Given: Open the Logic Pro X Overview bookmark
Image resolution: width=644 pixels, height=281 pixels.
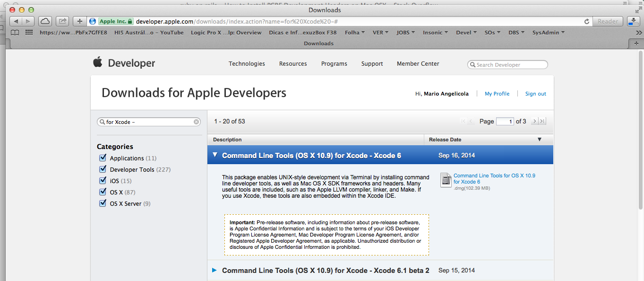Looking at the screenshot, I should point(226,33).
